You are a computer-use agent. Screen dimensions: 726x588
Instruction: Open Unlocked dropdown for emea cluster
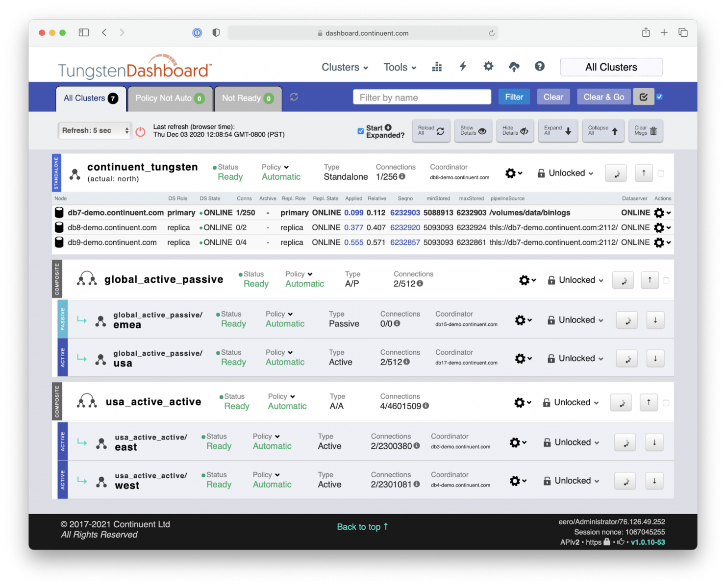coord(576,320)
